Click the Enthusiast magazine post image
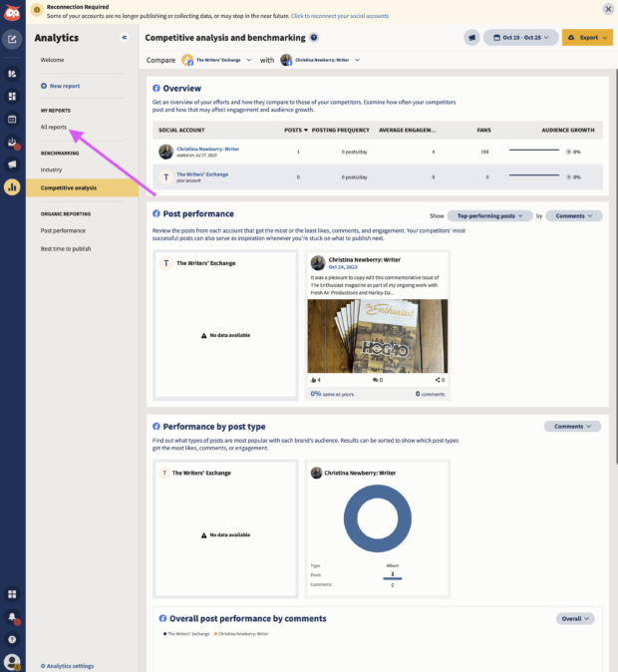This screenshot has width=618, height=672. [378, 336]
